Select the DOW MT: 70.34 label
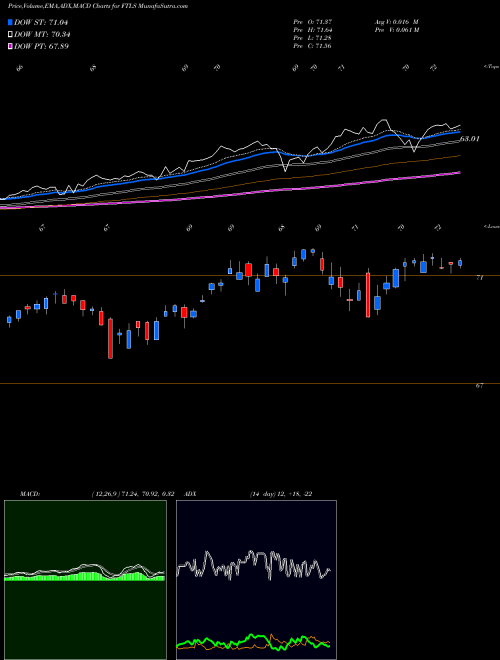Viewport: 500px width, 660px height. coord(42,35)
